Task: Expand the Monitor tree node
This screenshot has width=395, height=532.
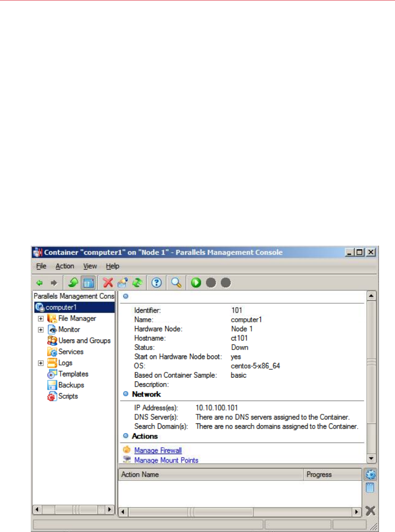Action: (x=41, y=330)
